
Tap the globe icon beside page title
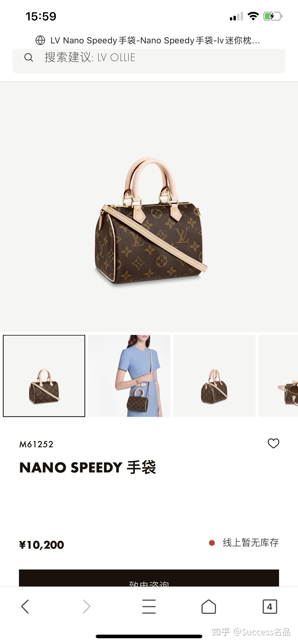[x=40, y=40]
